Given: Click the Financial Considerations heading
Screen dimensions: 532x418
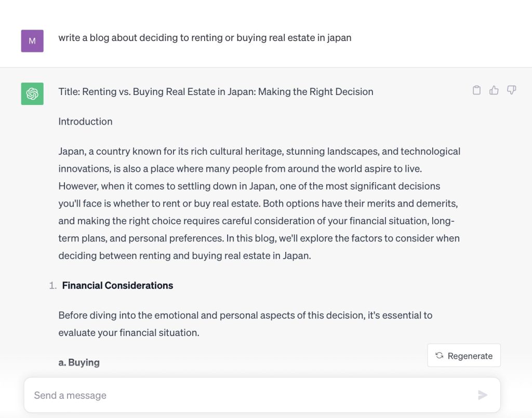Looking at the screenshot, I should click(x=117, y=286).
